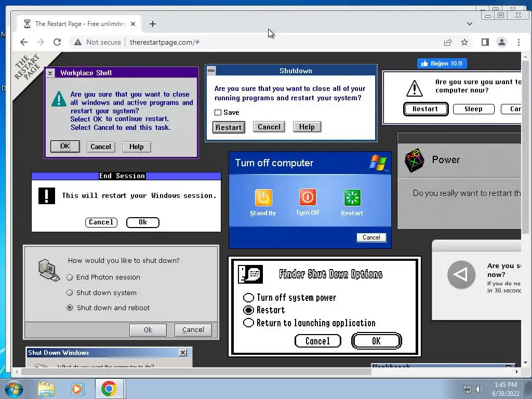Viewport: 532px width, 399px height.
Task: Click OK in Finder Shut Down Options
Action: (377, 341)
